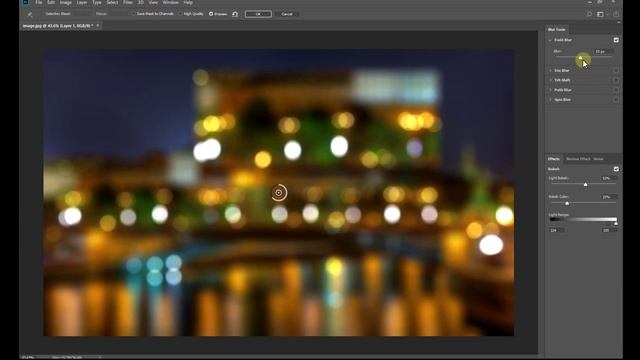Click the Selection Bleed field in options bar
This screenshot has width=640, height=360.
click(82, 14)
